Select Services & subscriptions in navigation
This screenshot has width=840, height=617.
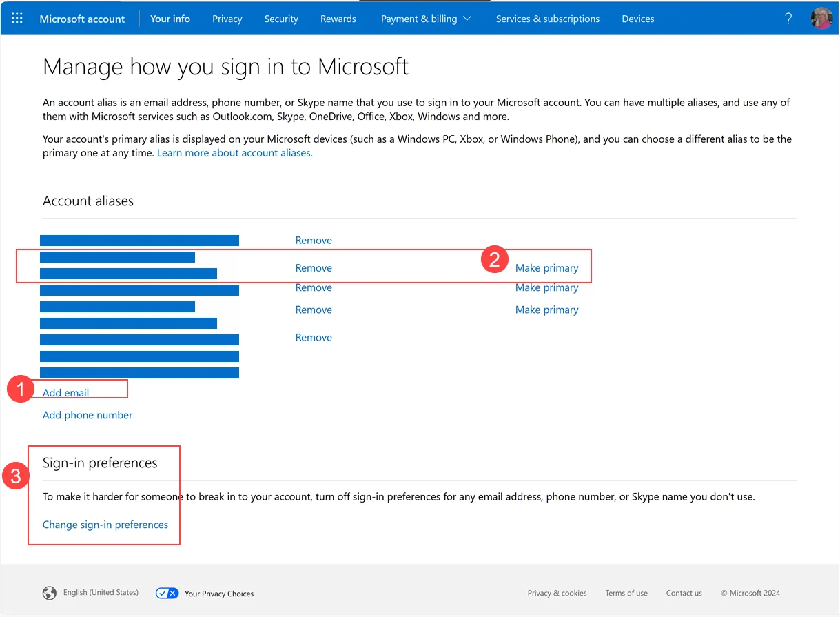point(548,19)
